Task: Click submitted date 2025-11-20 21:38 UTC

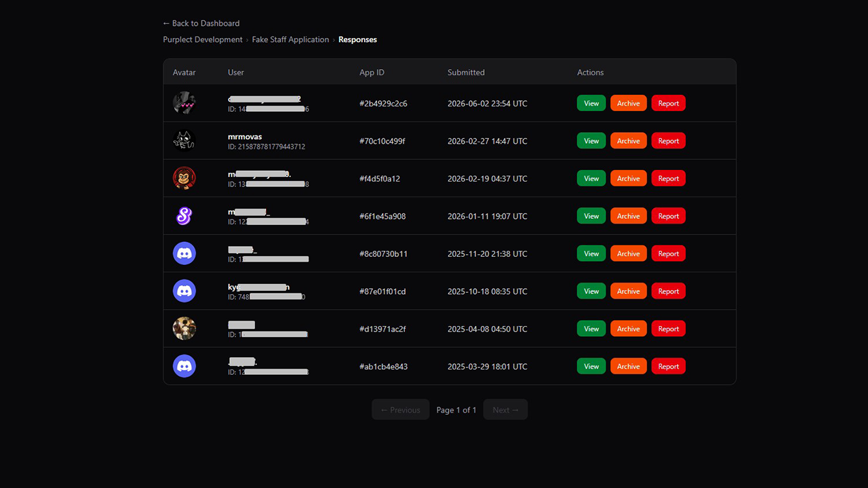Action: click(x=488, y=254)
